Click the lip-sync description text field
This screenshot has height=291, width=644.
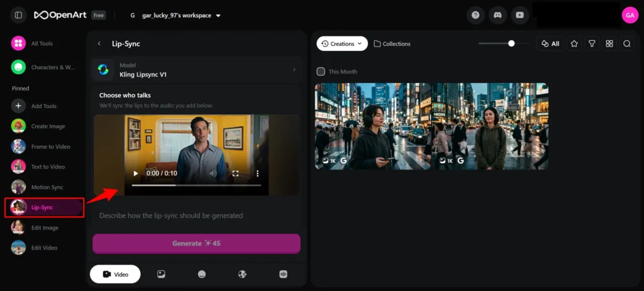196,216
